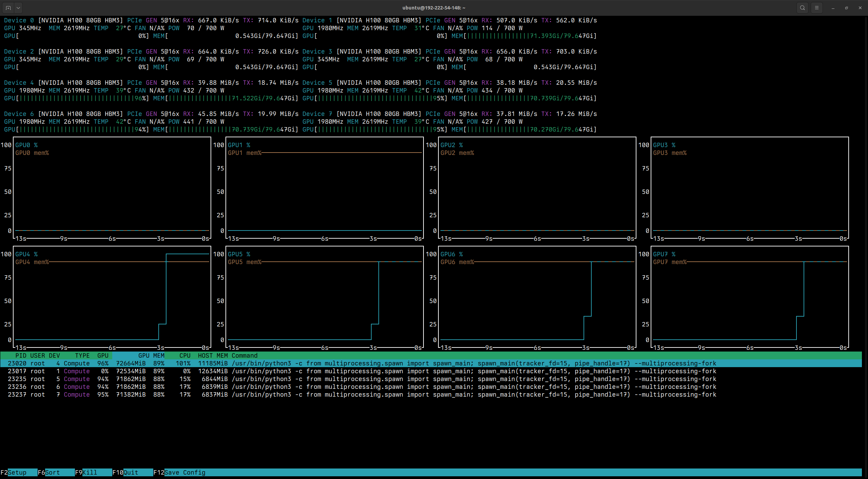This screenshot has height=479, width=868.
Task: Click the GPU7 mem% legend label
Action: [x=670, y=262]
